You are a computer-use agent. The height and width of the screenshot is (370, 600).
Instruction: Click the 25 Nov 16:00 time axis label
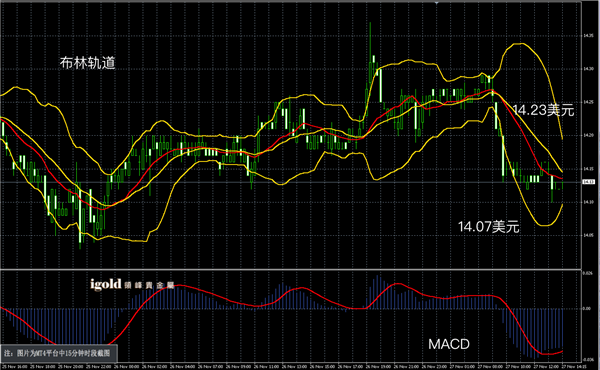click(15, 367)
